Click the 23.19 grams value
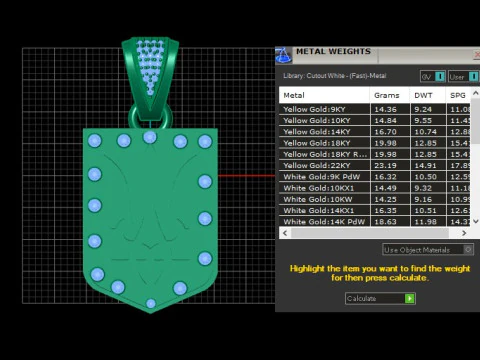This screenshot has height=360, width=480. click(385, 165)
